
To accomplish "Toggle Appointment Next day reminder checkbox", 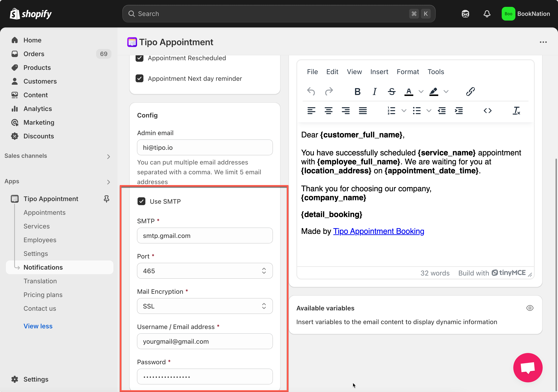I will click(x=139, y=78).
